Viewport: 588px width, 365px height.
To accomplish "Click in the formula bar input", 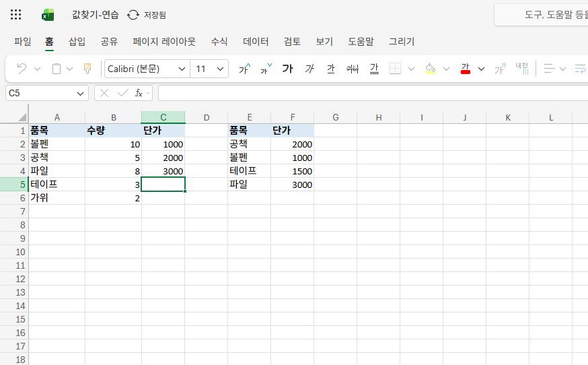I will (373, 93).
